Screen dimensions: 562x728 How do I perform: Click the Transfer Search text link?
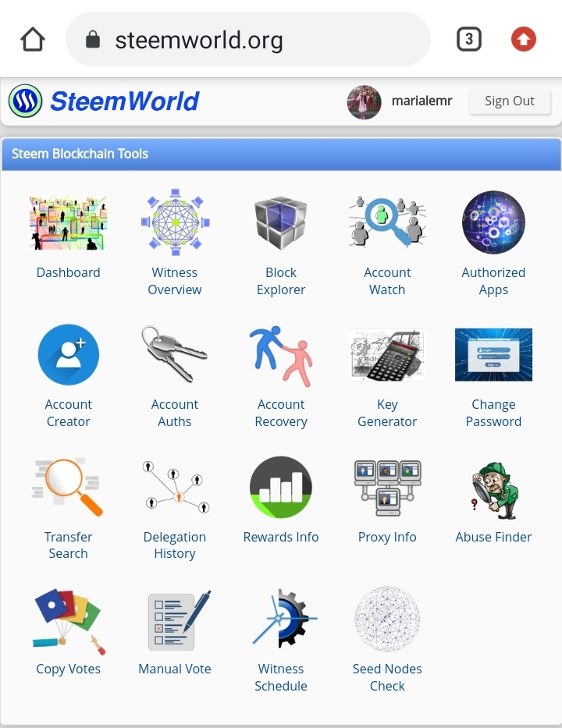(68, 545)
